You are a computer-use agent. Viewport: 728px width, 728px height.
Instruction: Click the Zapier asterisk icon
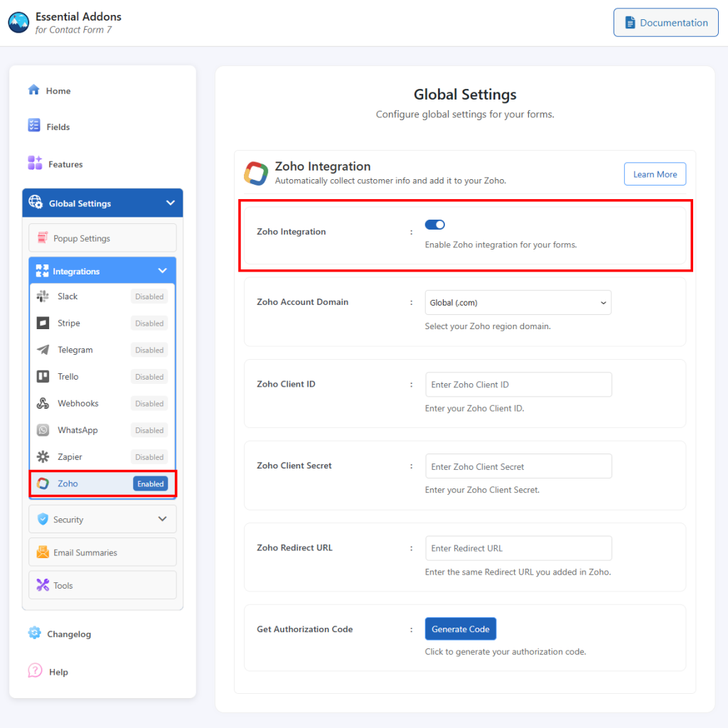coord(43,456)
